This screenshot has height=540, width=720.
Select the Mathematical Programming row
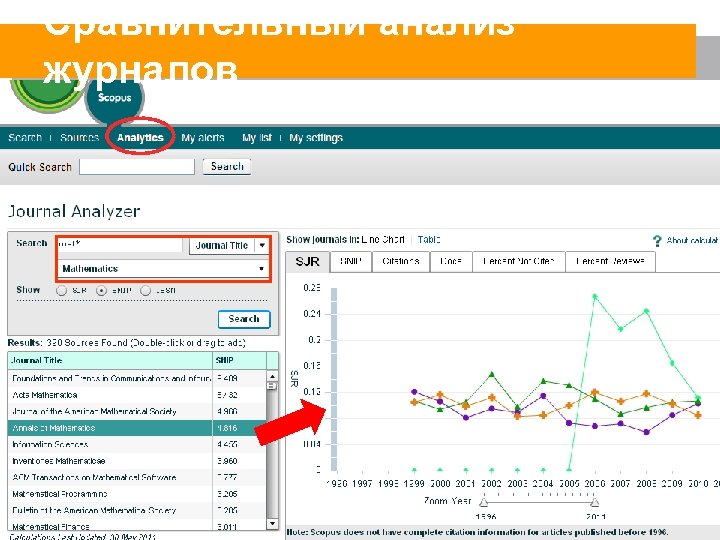(x=137, y=494)
